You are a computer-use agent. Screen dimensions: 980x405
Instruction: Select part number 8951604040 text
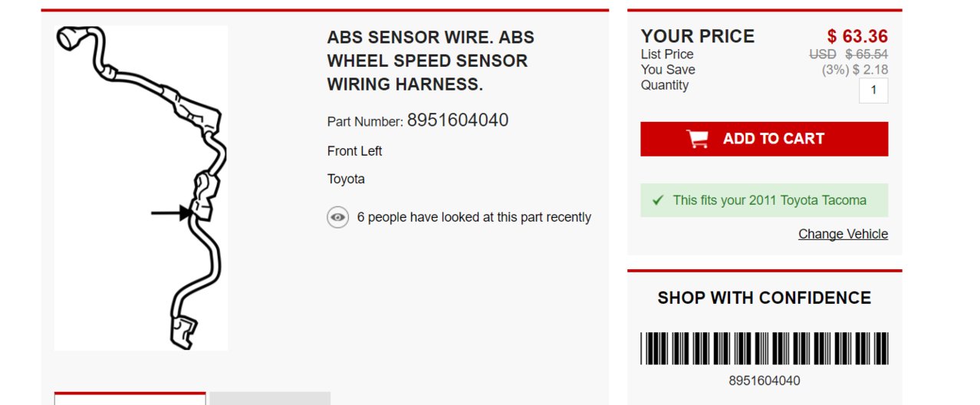coord(458,120)
